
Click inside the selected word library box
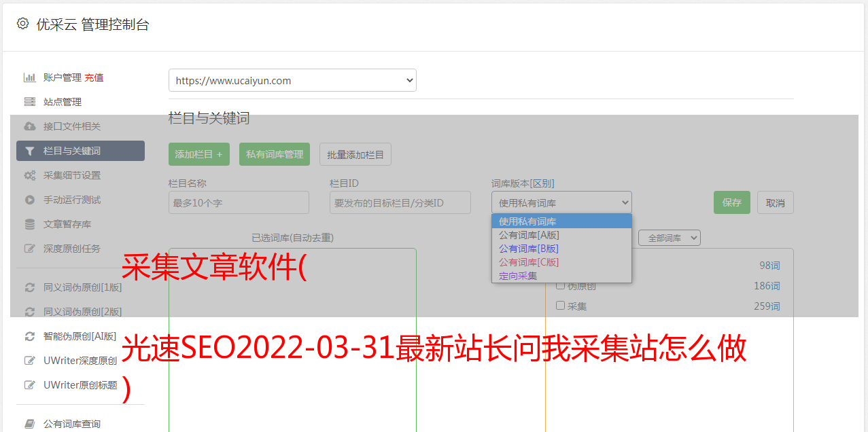tap(292, 340)
